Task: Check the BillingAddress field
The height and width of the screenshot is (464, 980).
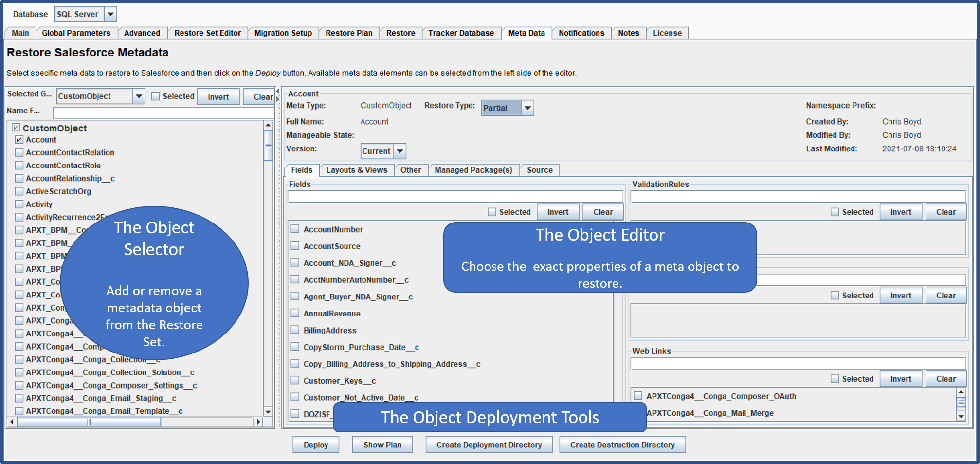Action: (x=295, y=330)
